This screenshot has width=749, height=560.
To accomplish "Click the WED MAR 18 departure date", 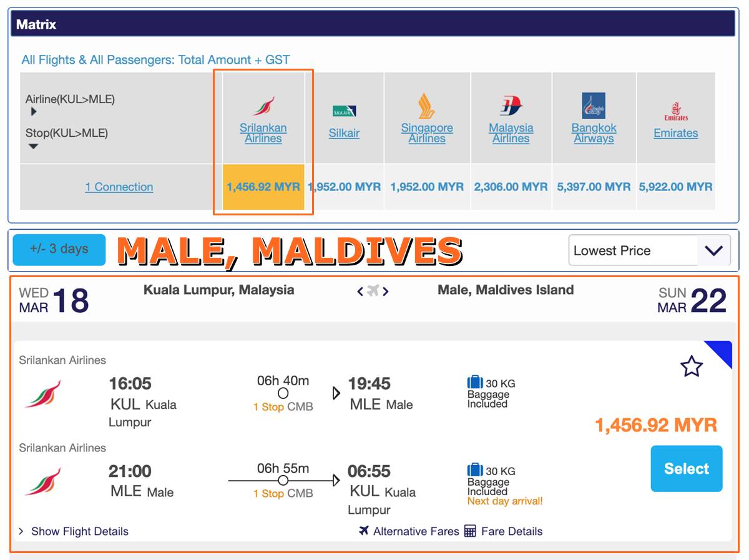I will point(54,300).
